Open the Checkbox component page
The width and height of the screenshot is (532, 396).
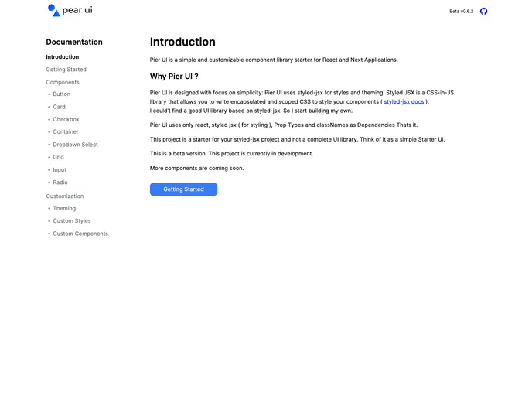tap(66, 119)
